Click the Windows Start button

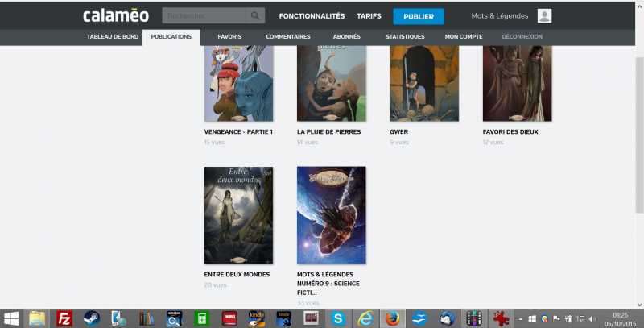[11, 318]
